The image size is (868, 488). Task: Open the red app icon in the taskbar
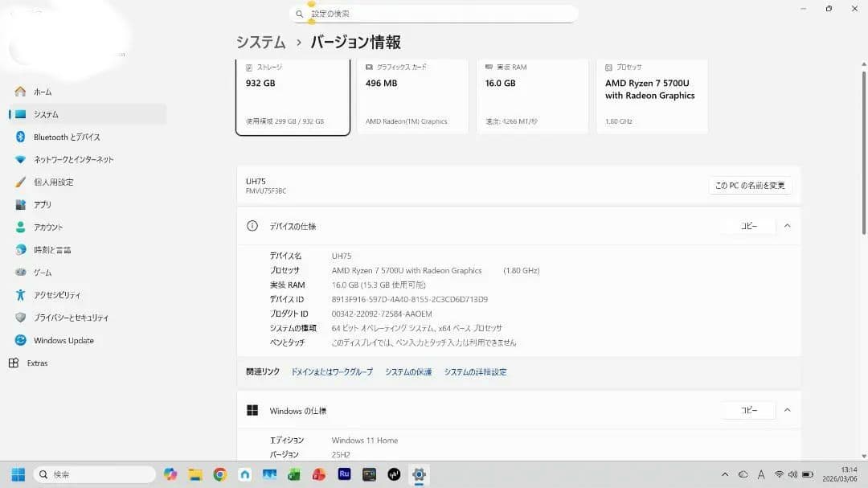319,474
